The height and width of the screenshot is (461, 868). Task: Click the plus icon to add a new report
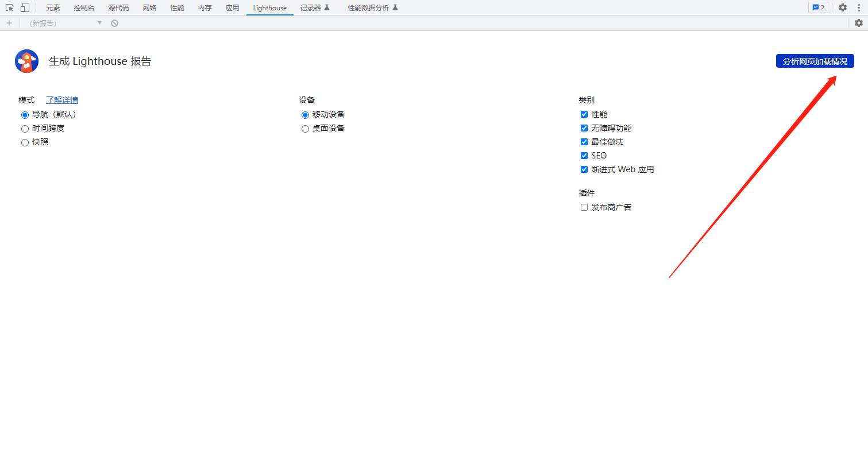[9, 23]
